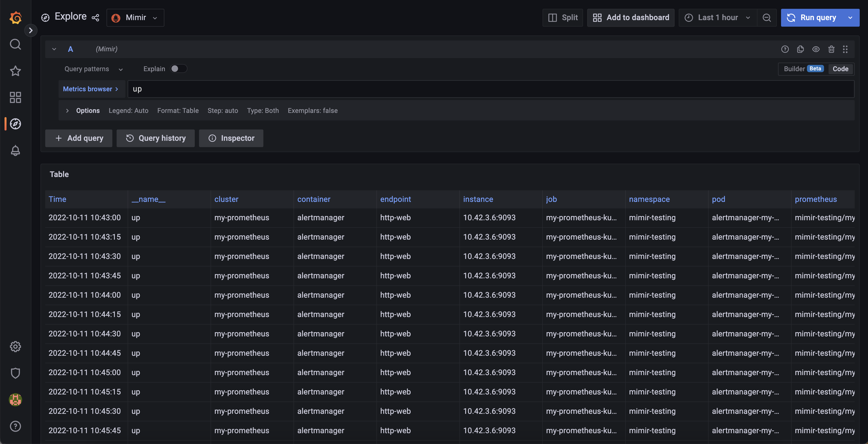Disable query A with the eye toggle
This screenshot has width=868, height=444.
(x=816, y=49)
